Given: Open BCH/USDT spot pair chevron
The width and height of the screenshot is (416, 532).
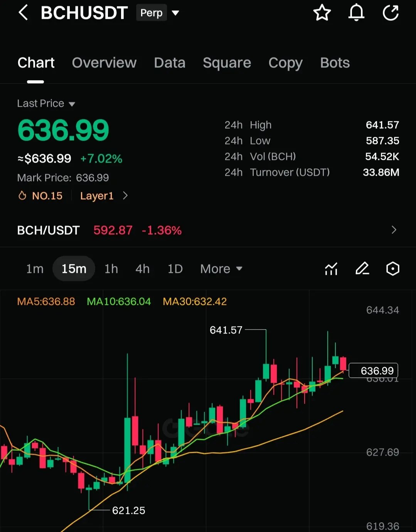Looking at the screenshot, I should click(394, 230).
